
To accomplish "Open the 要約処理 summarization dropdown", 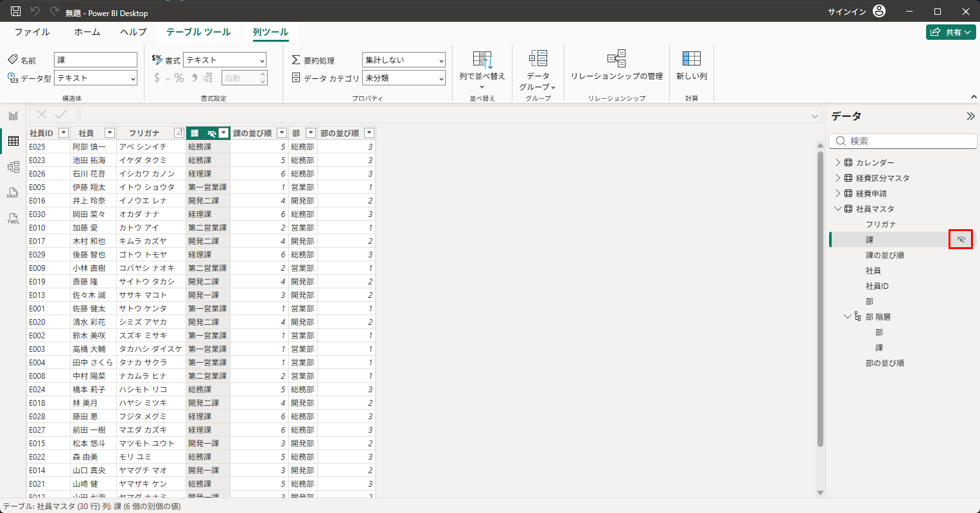I will 404,60.
